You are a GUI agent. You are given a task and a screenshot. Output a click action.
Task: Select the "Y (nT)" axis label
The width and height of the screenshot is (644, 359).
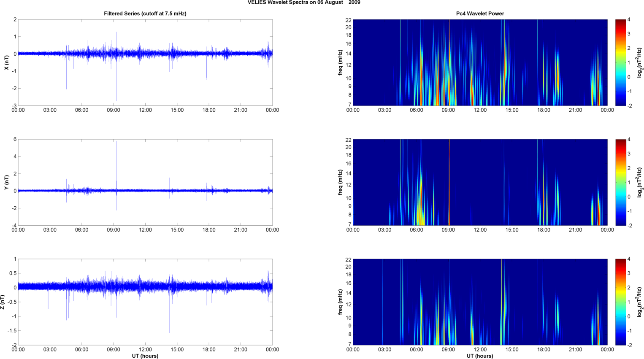[x=6, y=182]
